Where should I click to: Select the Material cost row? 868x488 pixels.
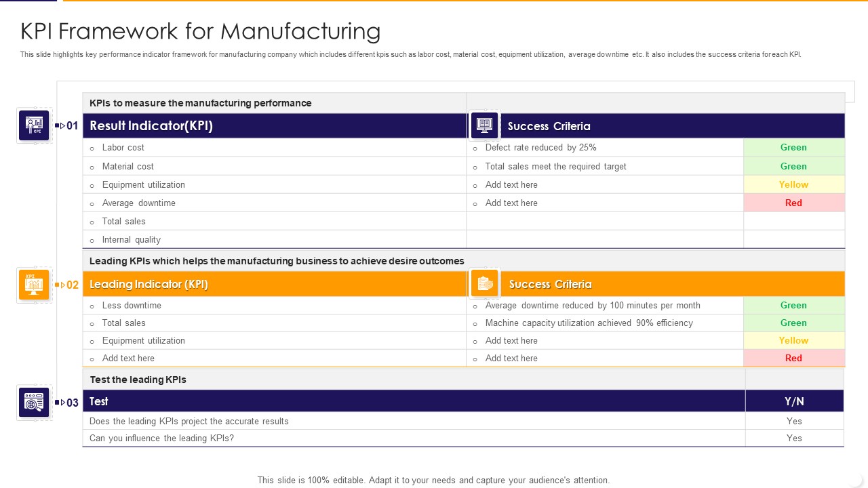click(275, 166)
